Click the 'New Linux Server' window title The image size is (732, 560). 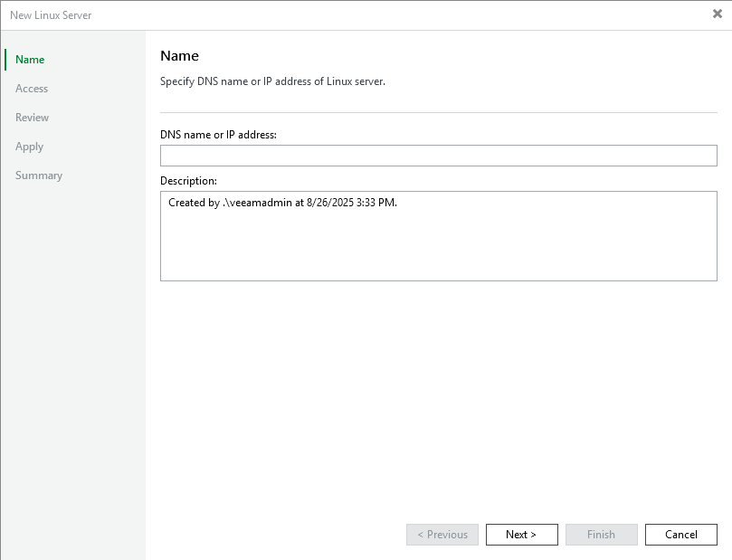tap(51, 15)
